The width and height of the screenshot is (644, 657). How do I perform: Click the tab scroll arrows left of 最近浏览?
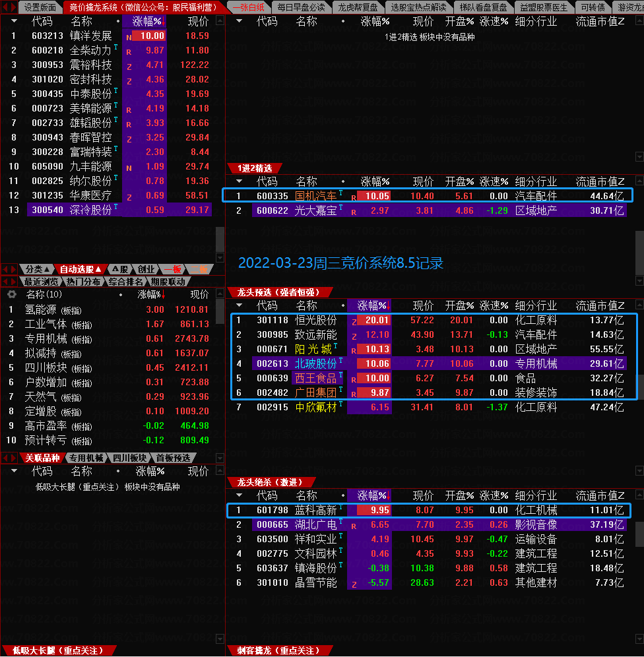coord(10,282)
